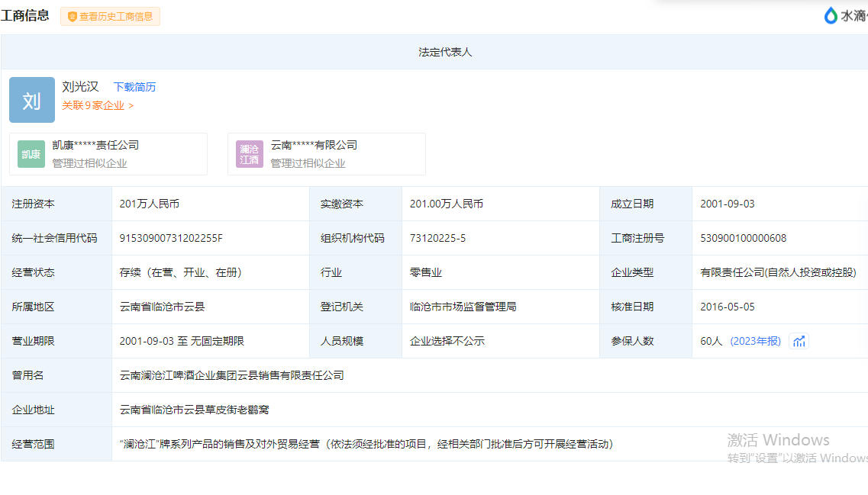Select 201.00万人民币 paid-in capital value
The image size is (868, 495).
(x=446, y=204)
